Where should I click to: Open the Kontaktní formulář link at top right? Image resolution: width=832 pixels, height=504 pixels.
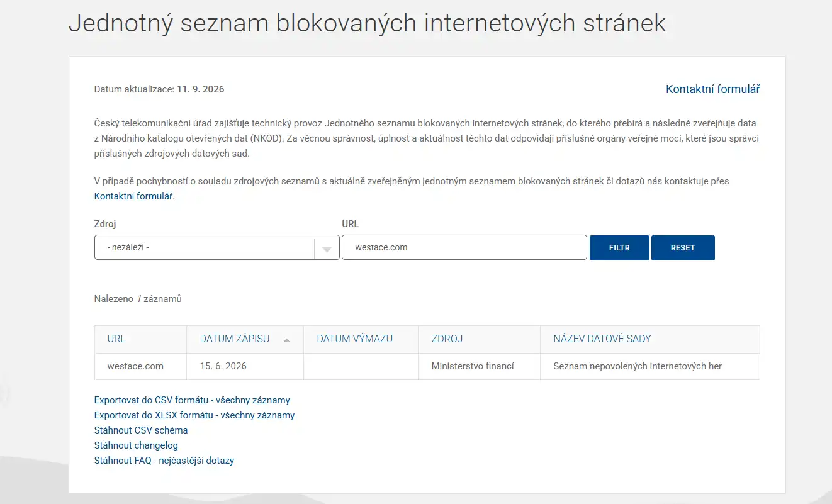pyautogui.click(x=713, y=89)
